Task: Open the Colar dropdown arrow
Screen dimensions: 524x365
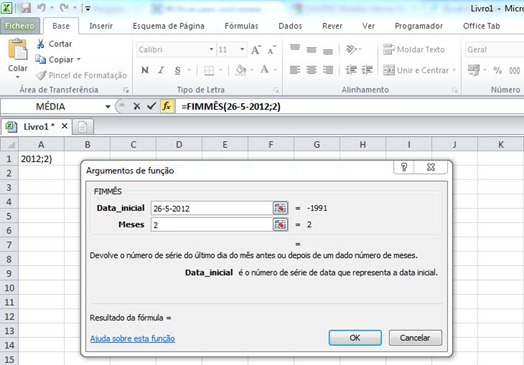Action: (x=17, y=77)
